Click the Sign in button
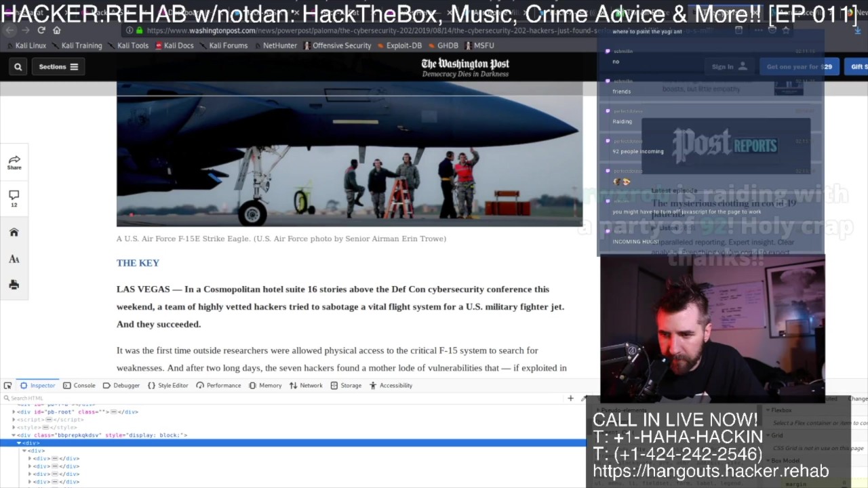Image resolution: width=868 pixels, height=488 pixels. [730, 66]
